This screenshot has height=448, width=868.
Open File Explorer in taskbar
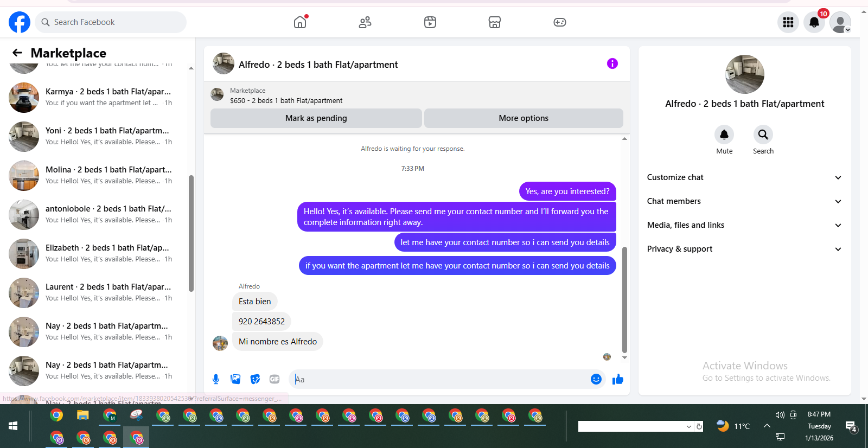pyautogui.click(x=82, y=415)
